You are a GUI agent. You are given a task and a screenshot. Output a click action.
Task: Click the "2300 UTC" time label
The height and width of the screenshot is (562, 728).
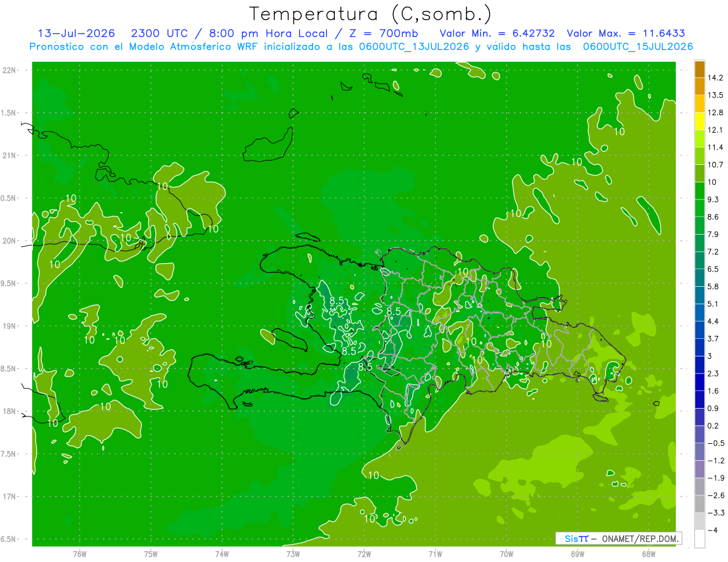[x=160, y=33]
